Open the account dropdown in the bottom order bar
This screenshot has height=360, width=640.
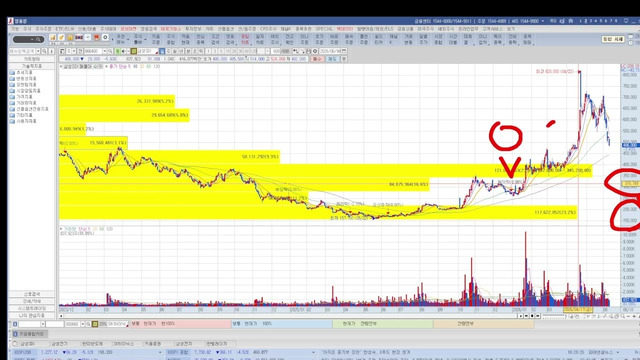43,324
